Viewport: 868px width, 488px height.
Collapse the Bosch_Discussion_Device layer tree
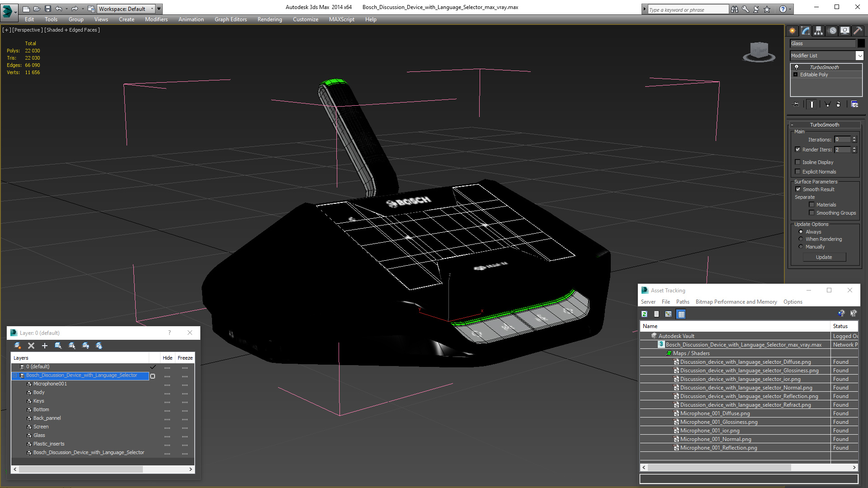(x=15, y=375)
